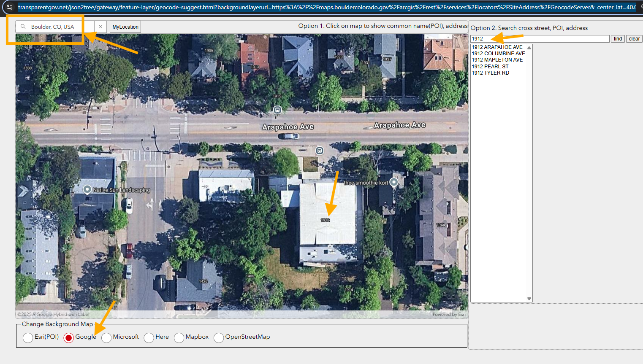The image size is (643, 364).
Task: Click the bus stop icon north of Arapahoe Ave
Action: 277,110
